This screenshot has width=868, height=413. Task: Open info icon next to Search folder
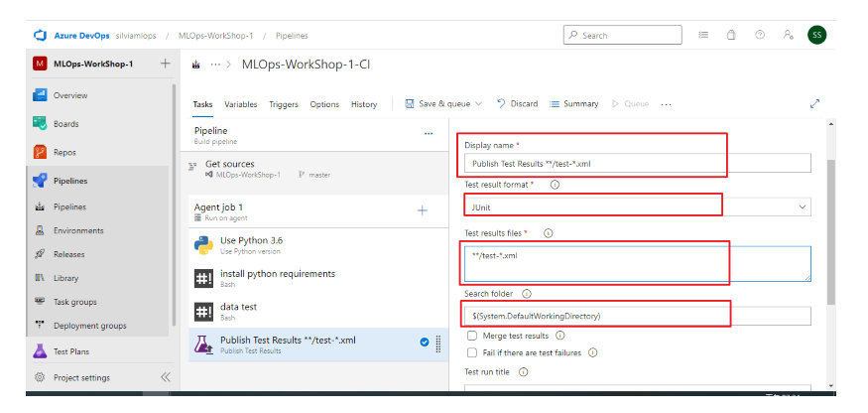(x=527, y=293)
